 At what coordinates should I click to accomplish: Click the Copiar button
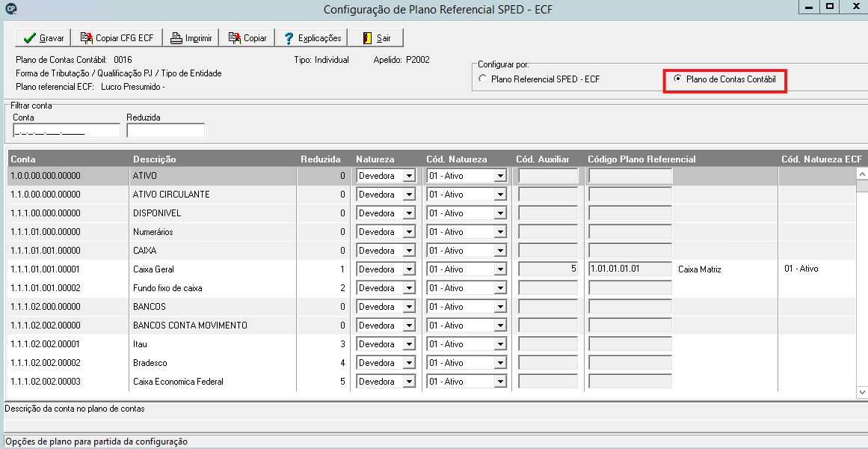[x=247, y=37]
